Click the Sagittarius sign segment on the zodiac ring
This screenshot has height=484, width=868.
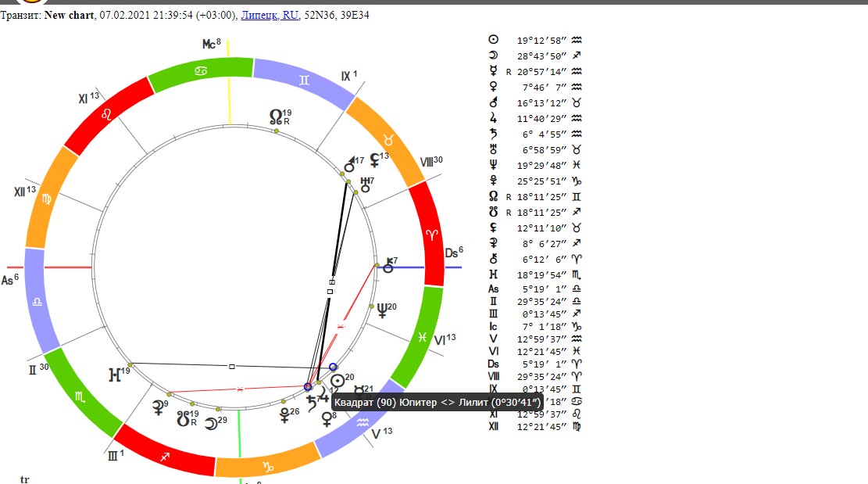point(164,457)
